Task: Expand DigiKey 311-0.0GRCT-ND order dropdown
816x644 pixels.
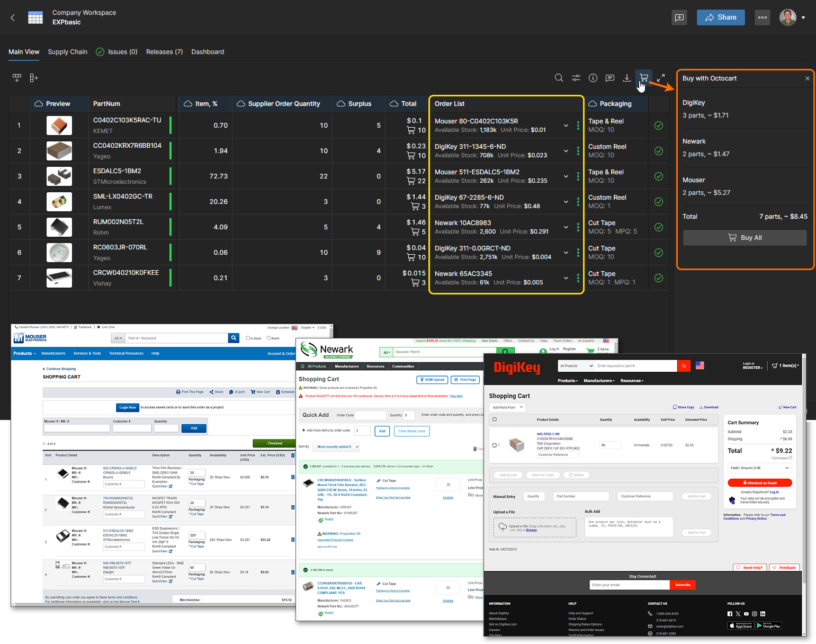Action: coord(566,253)
